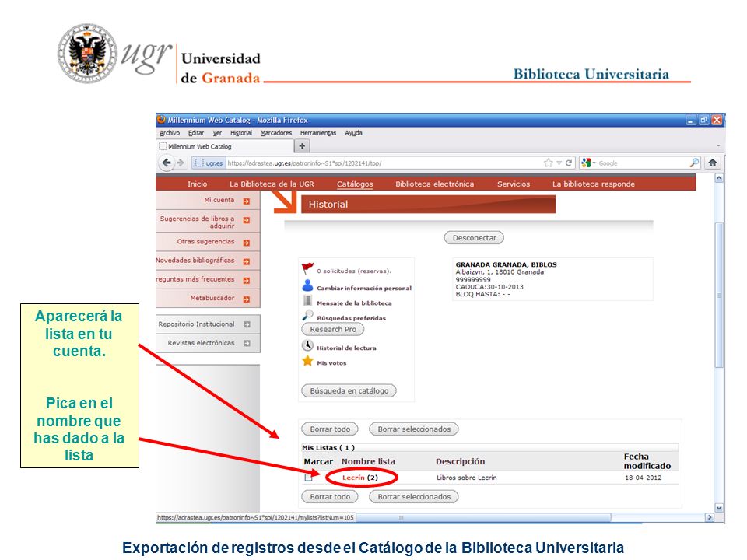Viewport: 747px width, 560px height.
Task: Click the address bar URL field
Action: click(384, 163)
